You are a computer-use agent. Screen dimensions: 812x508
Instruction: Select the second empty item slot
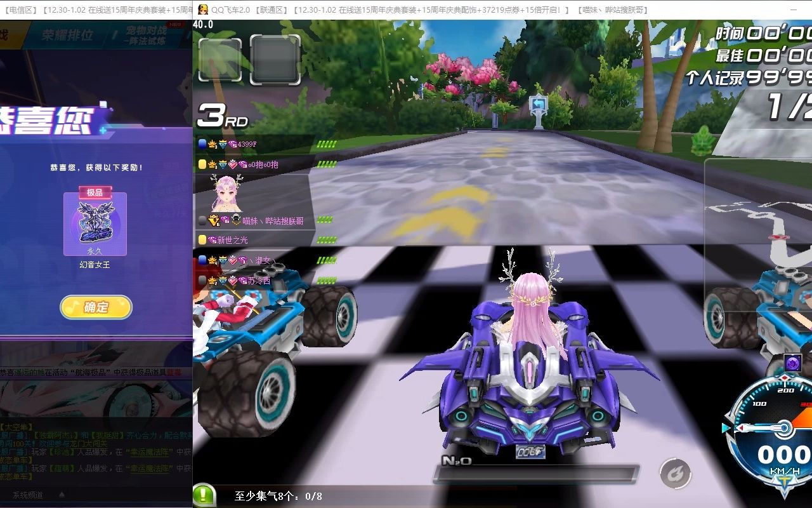coord(275,59)
